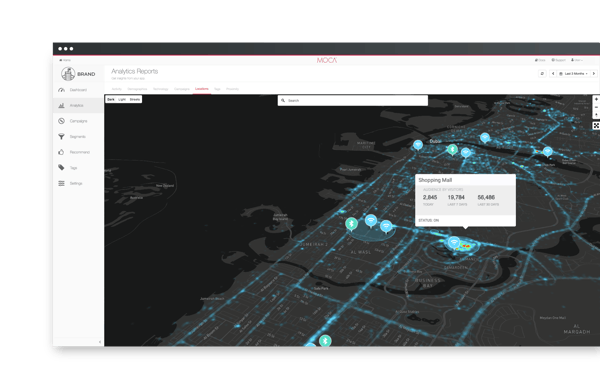The image size is (600, 384).
Task: Switch to the Technology tab
Action: pos(161,89)
